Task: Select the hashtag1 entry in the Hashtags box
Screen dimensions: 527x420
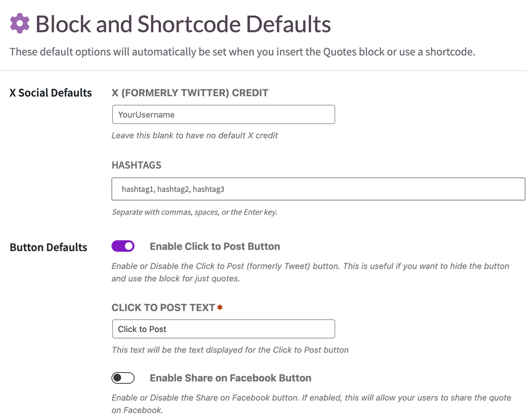Action: pos(136,189)
